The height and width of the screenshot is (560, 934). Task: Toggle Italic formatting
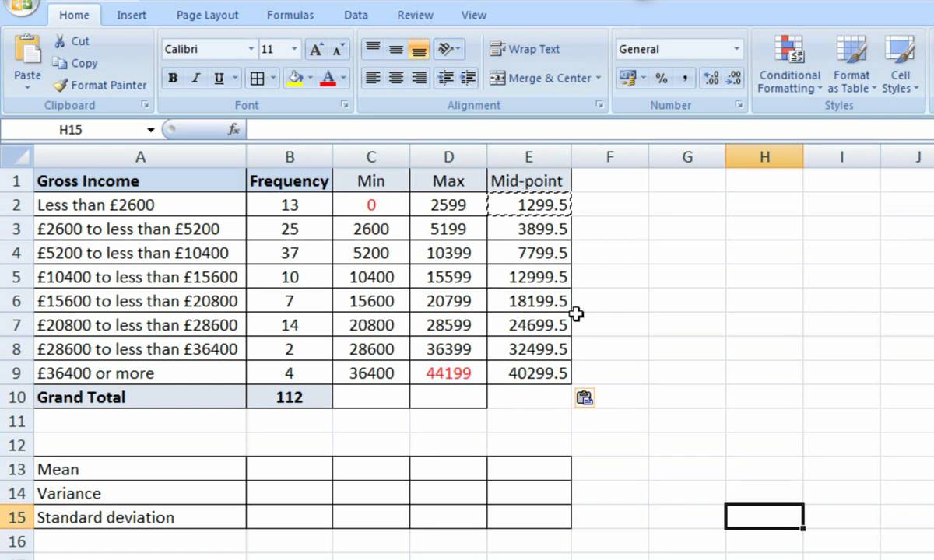click(195, 78)
